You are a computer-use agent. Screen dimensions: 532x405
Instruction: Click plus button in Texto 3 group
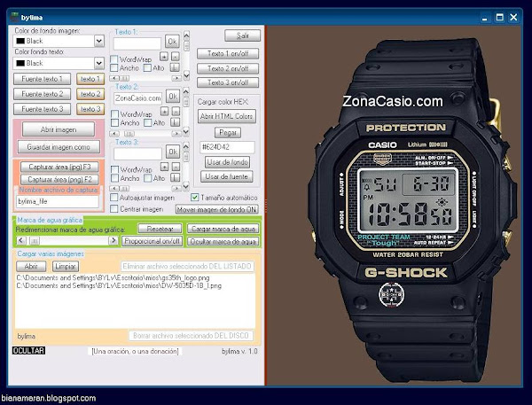point(164,167)
